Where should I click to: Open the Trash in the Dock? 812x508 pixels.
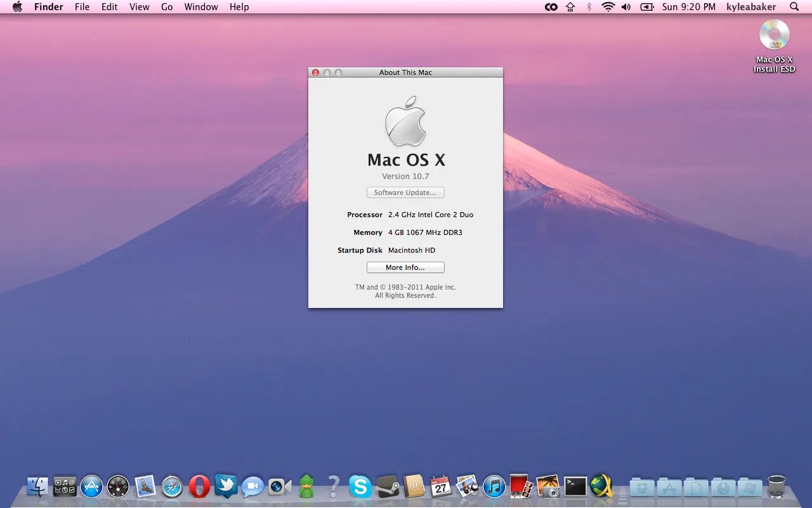[776, 486]
